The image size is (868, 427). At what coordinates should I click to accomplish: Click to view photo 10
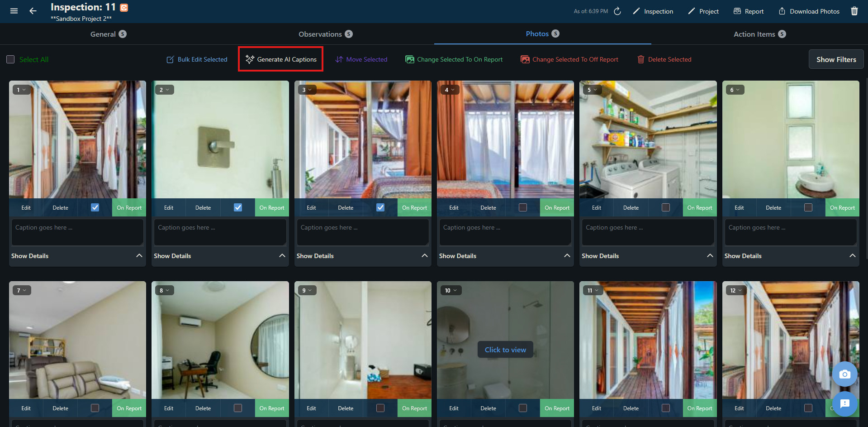tap(505, 350)
